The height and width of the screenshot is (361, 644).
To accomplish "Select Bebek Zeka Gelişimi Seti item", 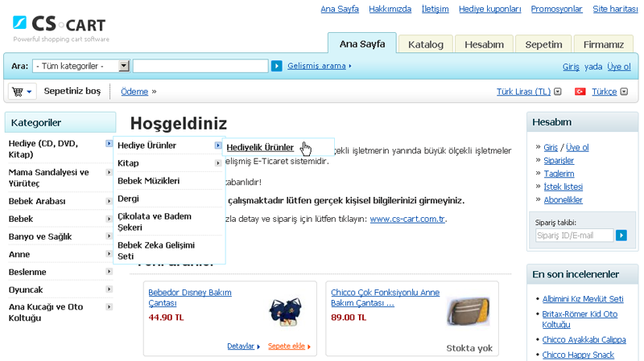I will [x=156, y=250].
